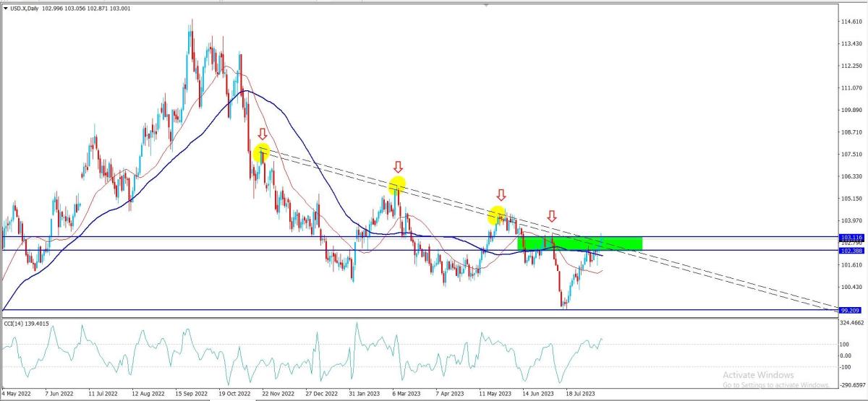Click price scale value 112.250
This screenshot has height=401, width=868.
point(851,66)
